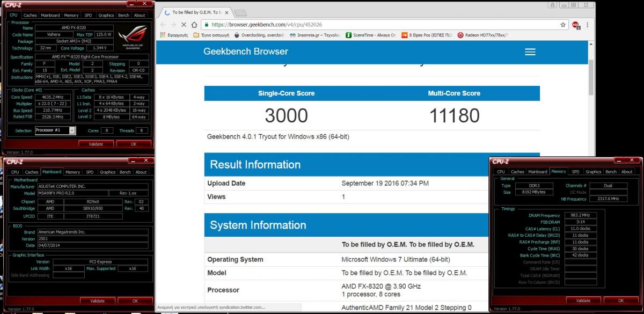Viewport: 644px width, 314px height.
Task: Open Bench tab in Memory window
Action: click(x=611, y=172)
